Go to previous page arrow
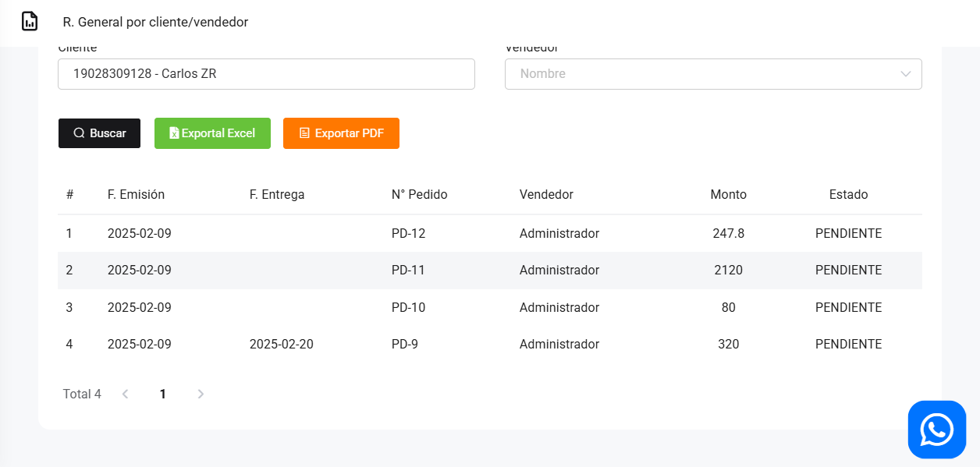Image resolution: width=980 pixels, height=467 pixels. (125, 394)
